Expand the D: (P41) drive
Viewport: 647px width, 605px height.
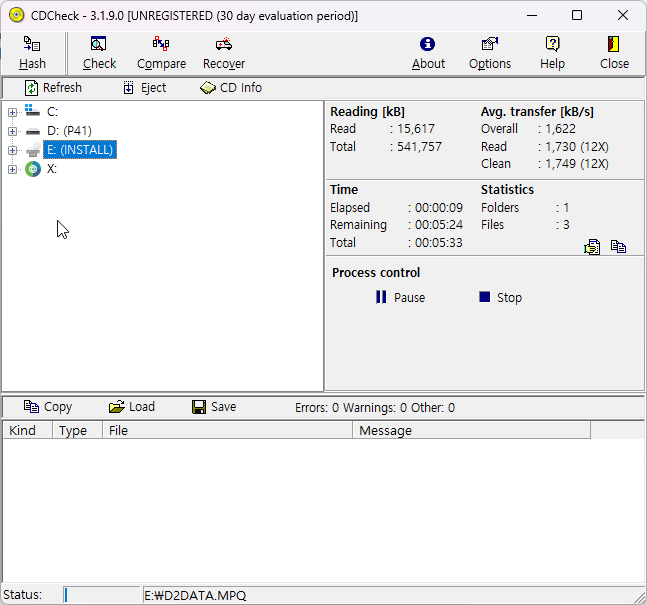[x=13, y=131]
